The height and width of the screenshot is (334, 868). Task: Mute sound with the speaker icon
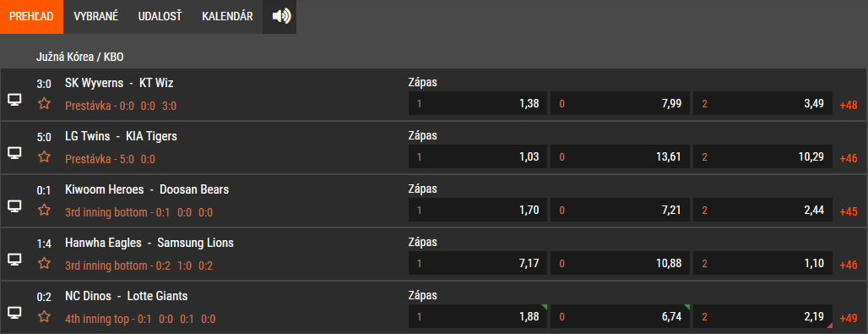281,17
